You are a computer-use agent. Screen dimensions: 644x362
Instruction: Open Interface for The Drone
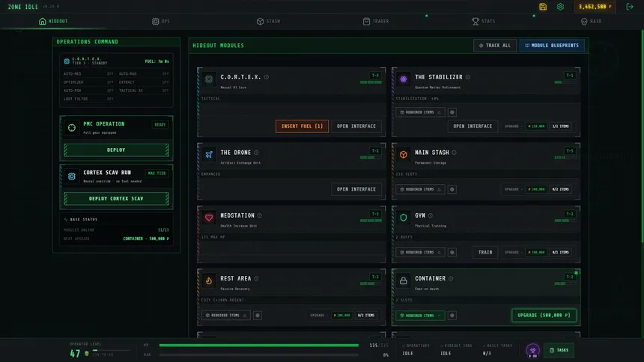point(356,189)
